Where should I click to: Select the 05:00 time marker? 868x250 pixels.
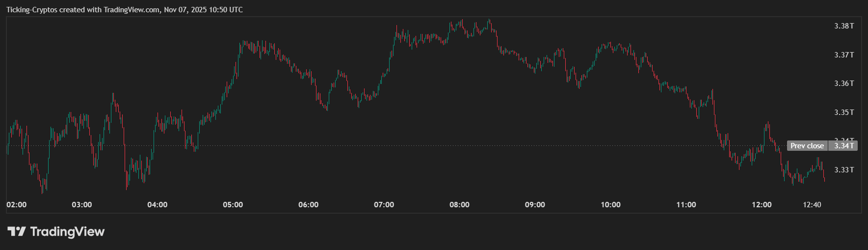pyautogui.click(x=233, y=205)
